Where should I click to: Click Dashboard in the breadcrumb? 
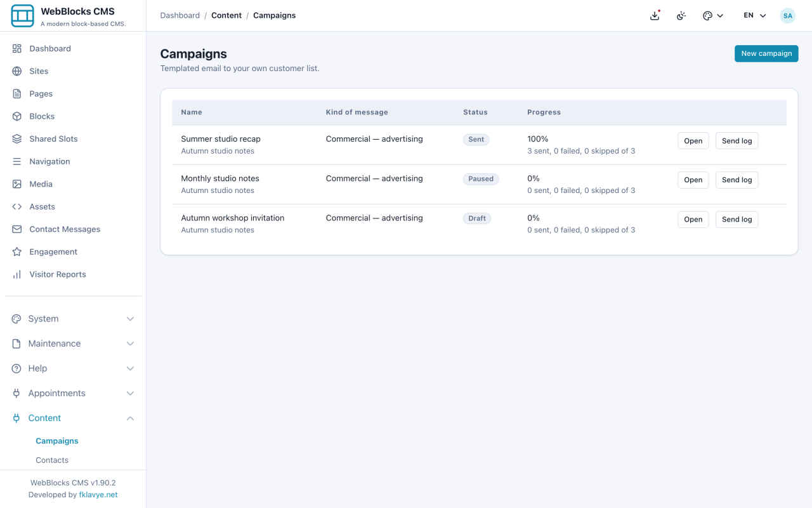point(180,15)
